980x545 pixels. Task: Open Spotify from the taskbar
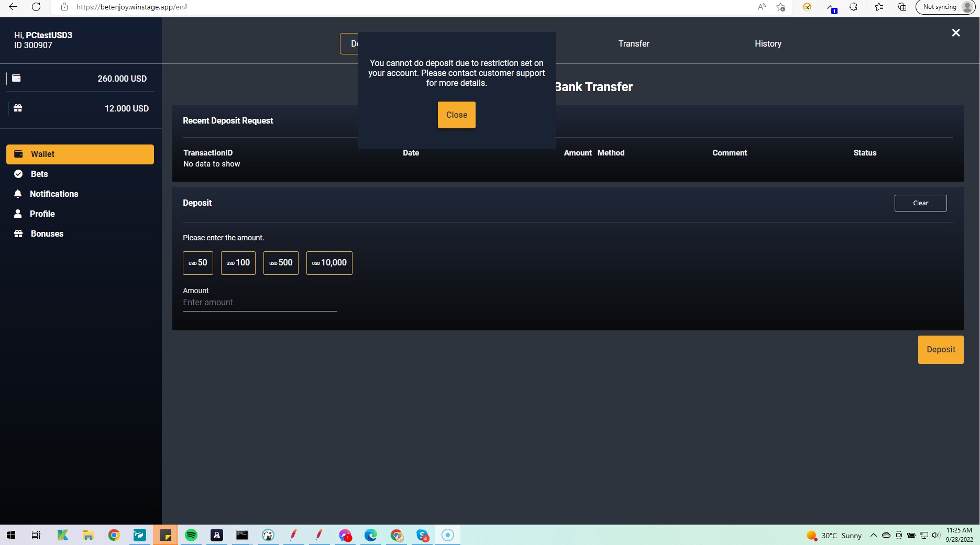pyautogui.click(x=191, y=535)
